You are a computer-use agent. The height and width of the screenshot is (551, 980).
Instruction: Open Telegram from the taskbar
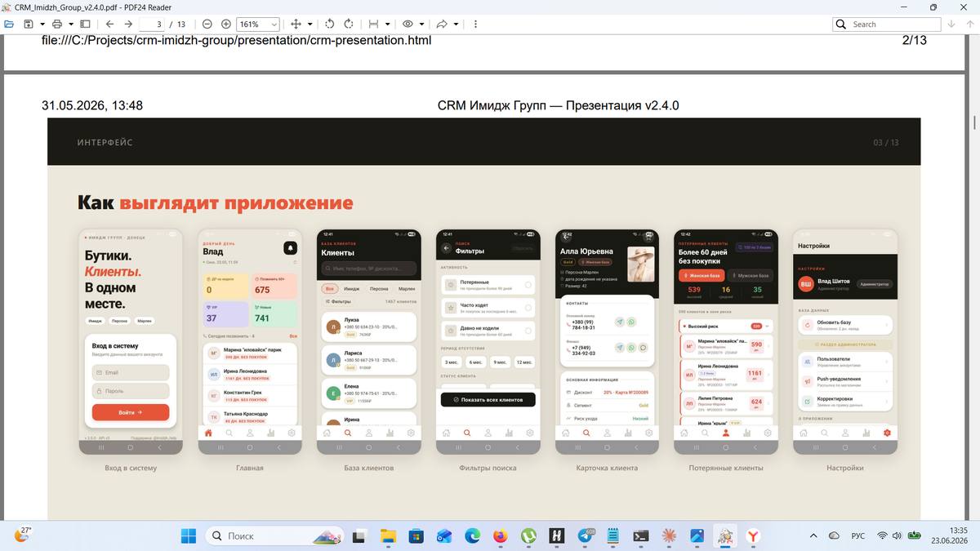coord(586,536)
